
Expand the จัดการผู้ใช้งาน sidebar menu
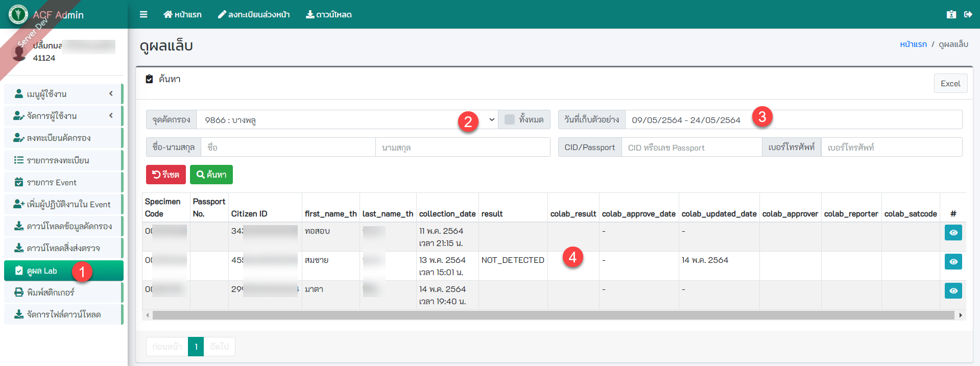tap(63, 116)
